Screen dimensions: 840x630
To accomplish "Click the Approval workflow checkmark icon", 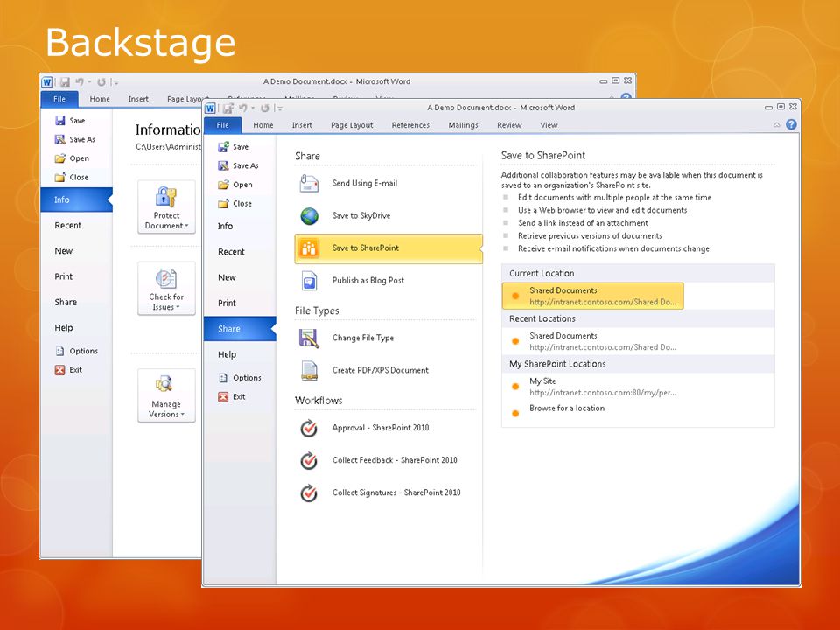I will pyautogui.click(x=309, y=428).
